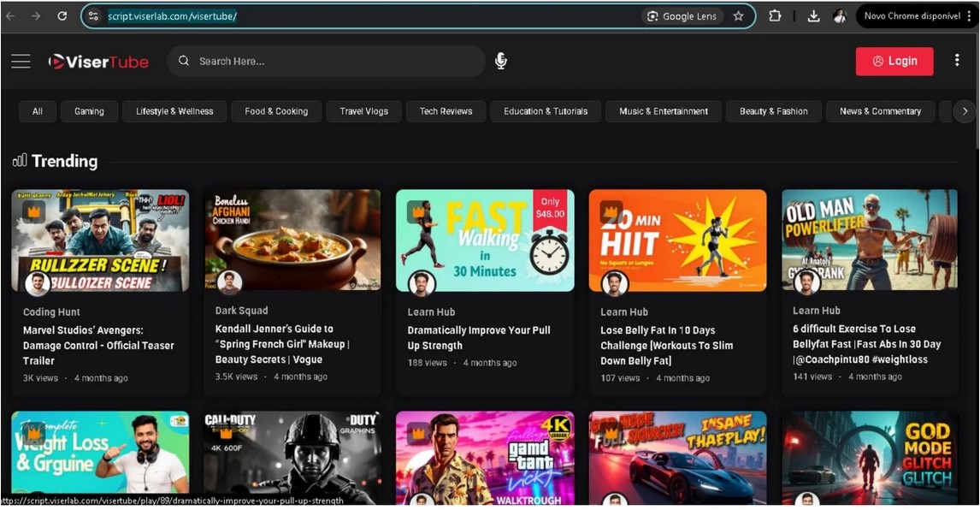Viewport: 980px width, 510px height.
Task: Switch to the Tech Reviews category
Action: [x=446, y=111]
